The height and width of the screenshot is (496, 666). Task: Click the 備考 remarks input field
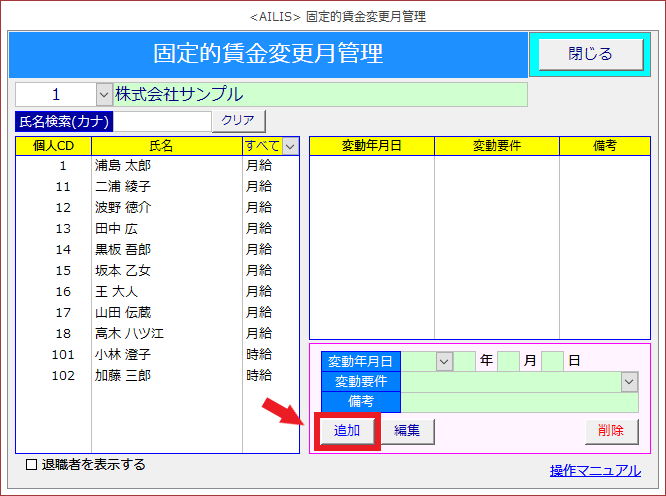[x=518, y=402]
